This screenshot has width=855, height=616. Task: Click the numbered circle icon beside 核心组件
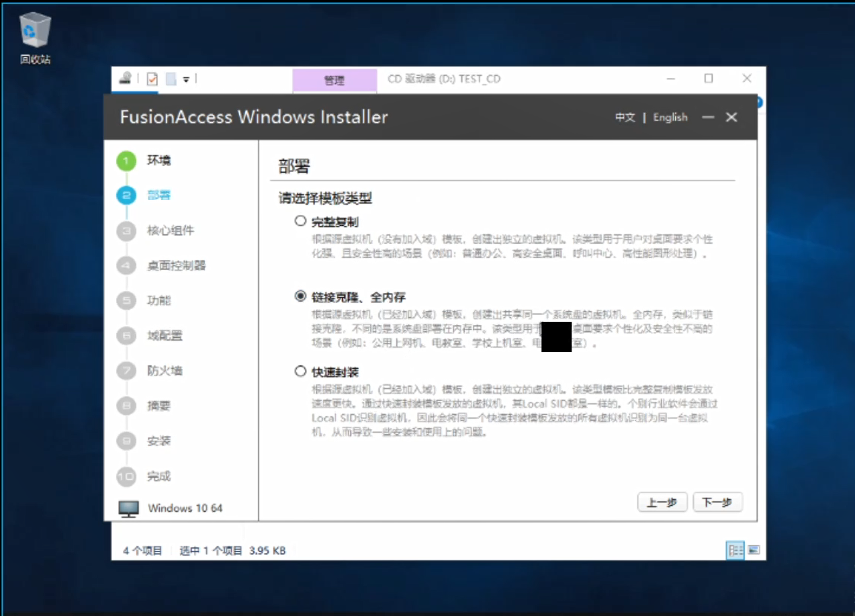click(x=126, y=230)
